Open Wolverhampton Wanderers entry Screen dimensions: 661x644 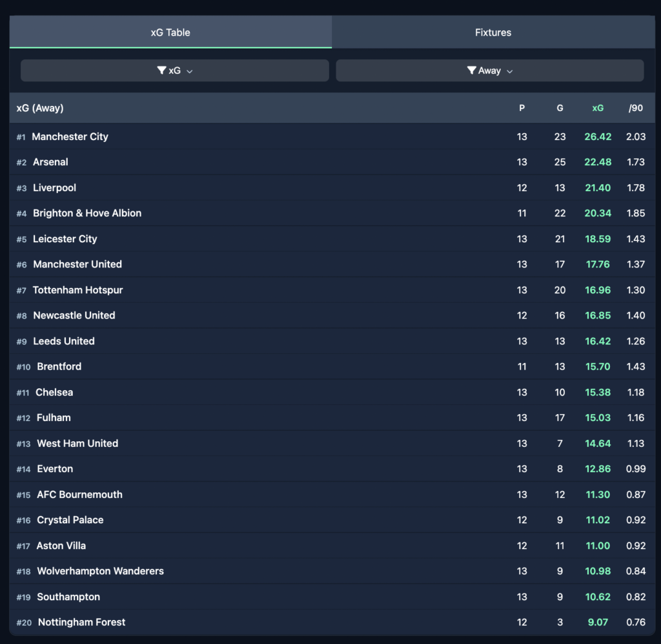pyautogui.click(x=100, y=571)
